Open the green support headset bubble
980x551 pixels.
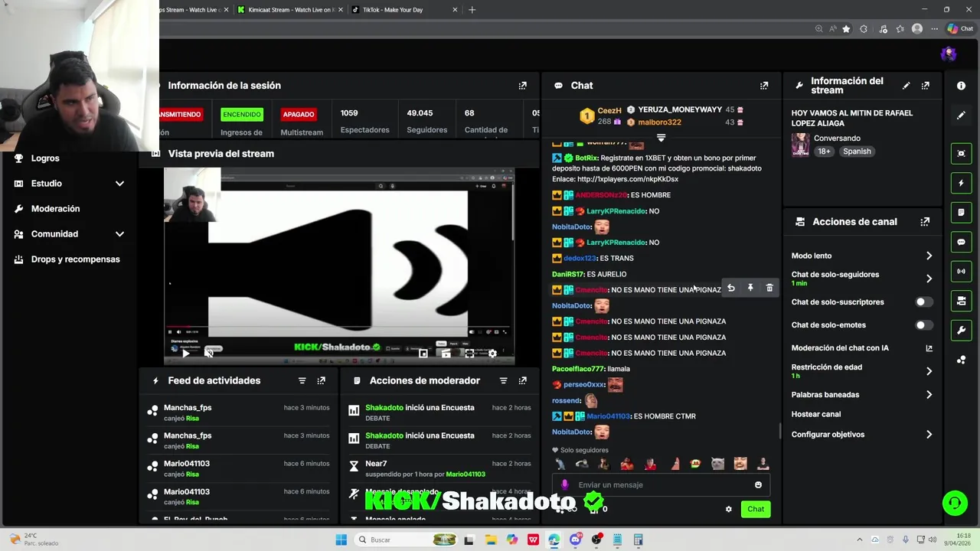[x=955, y=503]
